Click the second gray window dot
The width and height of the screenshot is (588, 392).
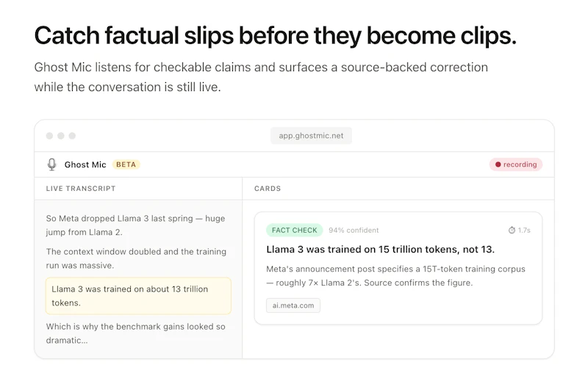coord(61,136)
